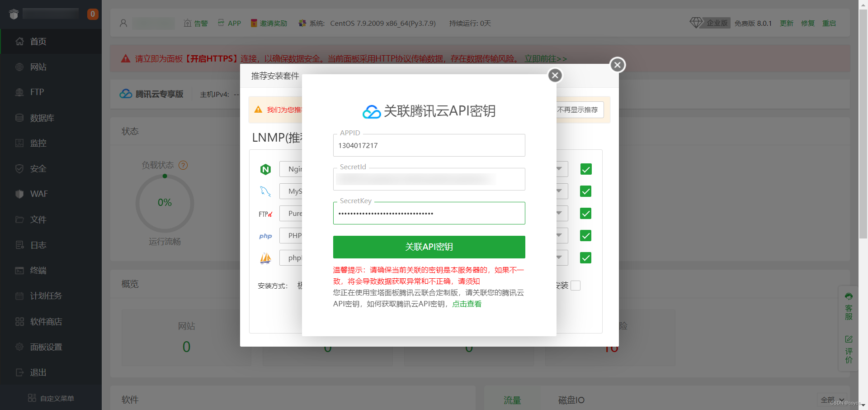Focus the APPID input field

pos(429,145)
